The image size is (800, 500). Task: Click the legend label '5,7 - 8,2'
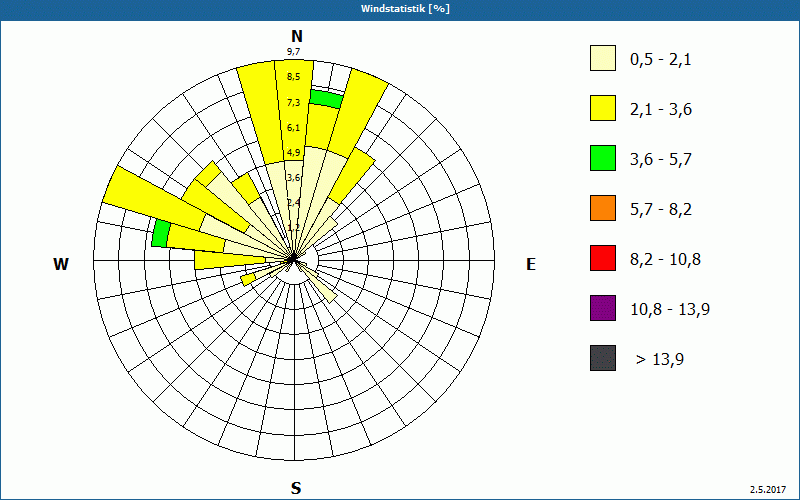click(x=661, y=210)
